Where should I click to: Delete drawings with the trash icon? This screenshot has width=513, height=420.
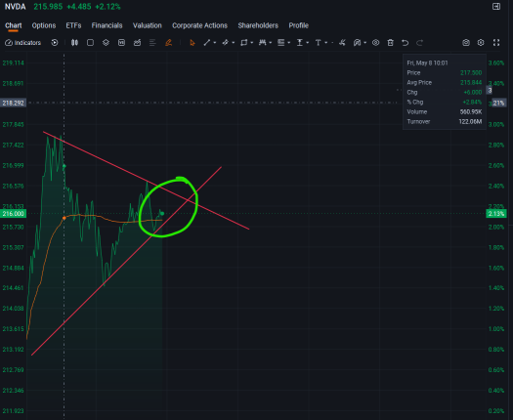point(390,43)
